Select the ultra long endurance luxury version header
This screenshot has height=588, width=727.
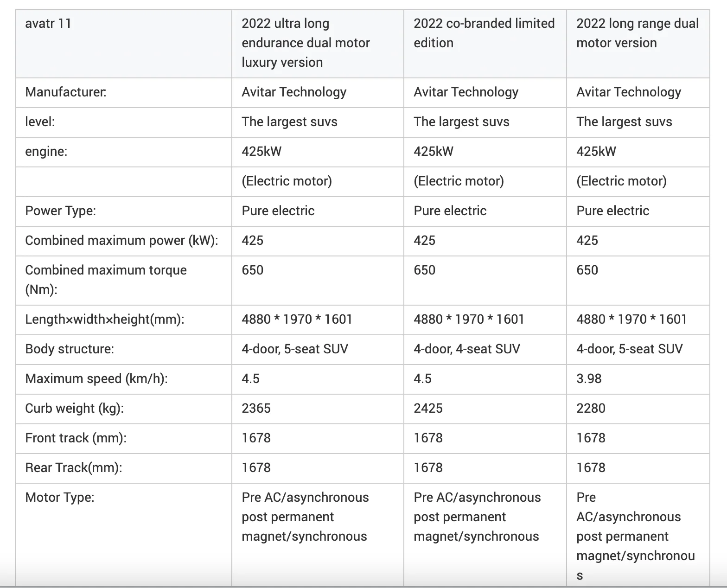point(306,43)
